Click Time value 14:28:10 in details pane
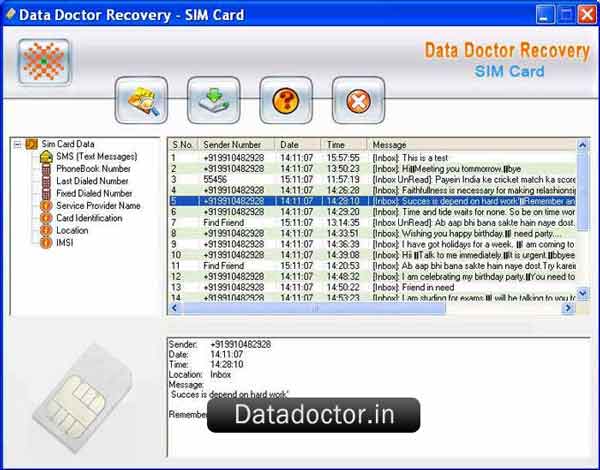This screenshot has width=600, height=470. (227, 364)
